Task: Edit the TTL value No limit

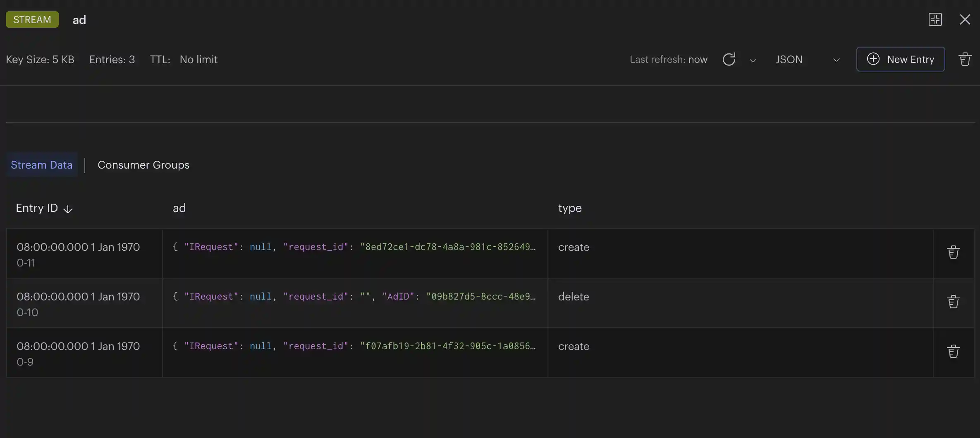Action: point(198,60)
